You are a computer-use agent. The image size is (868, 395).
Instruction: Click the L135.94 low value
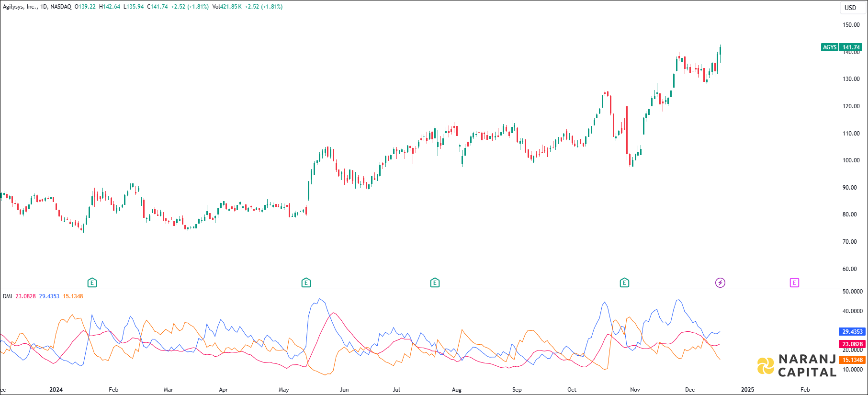(134, 7)
